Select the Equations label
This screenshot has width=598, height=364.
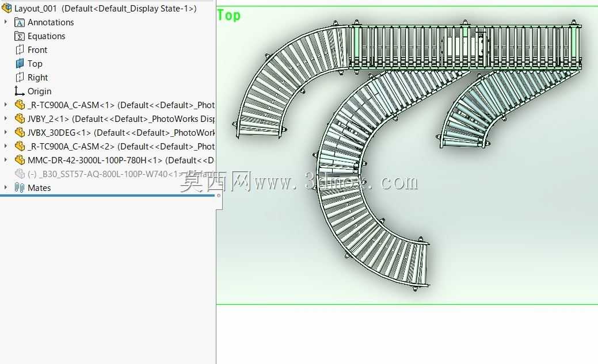(47, 36)
